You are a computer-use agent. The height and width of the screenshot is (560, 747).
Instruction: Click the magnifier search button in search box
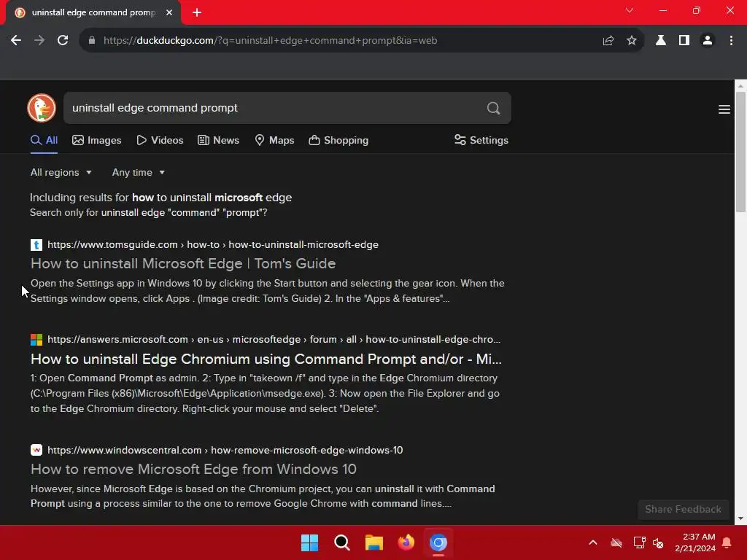(x=494, y=108)
